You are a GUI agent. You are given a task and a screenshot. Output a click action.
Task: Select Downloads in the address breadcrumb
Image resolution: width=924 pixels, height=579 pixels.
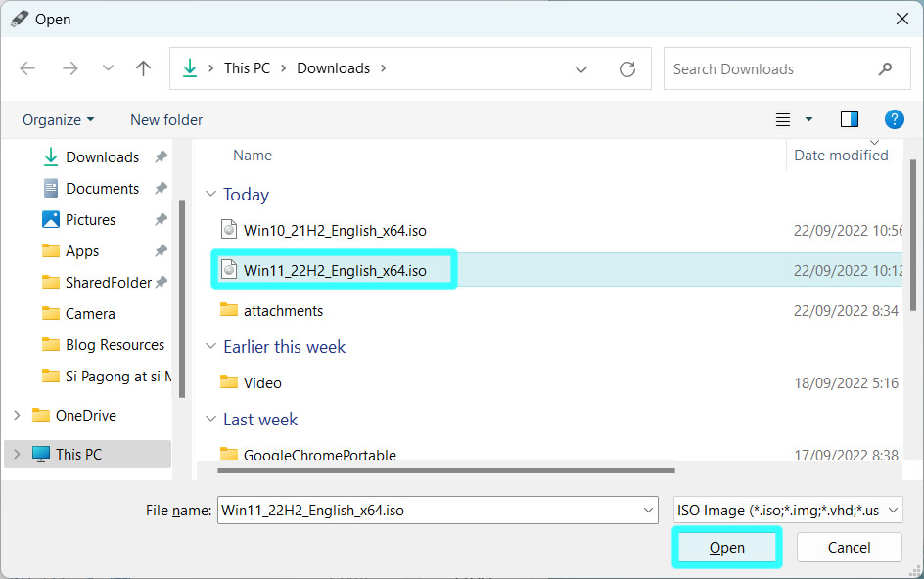334,68
